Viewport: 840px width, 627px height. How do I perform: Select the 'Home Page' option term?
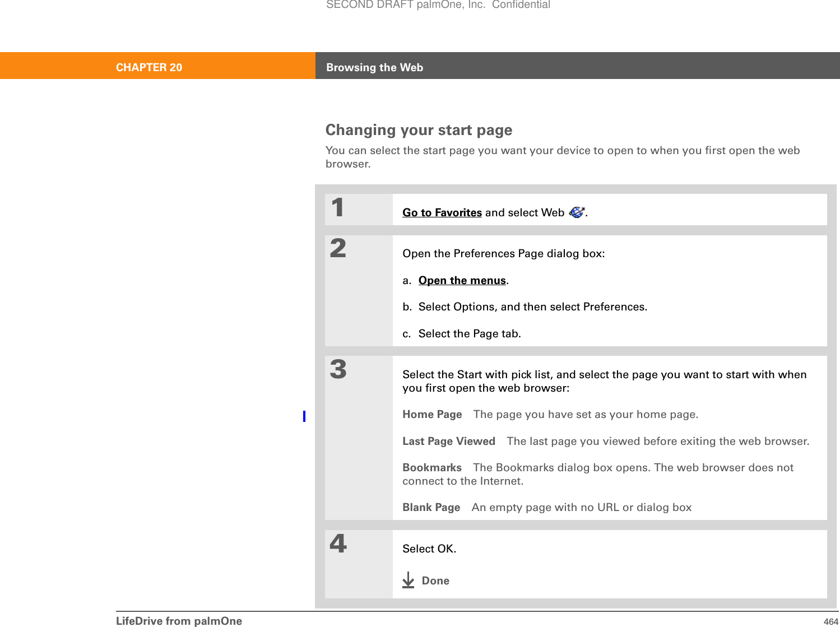(432, 415)
